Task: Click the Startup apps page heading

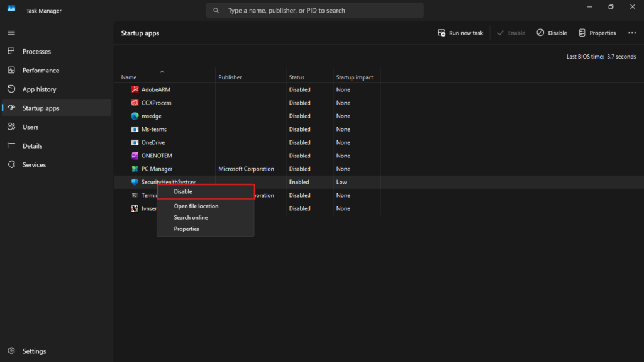Action: pyautogui.click(x=140, y=33)
